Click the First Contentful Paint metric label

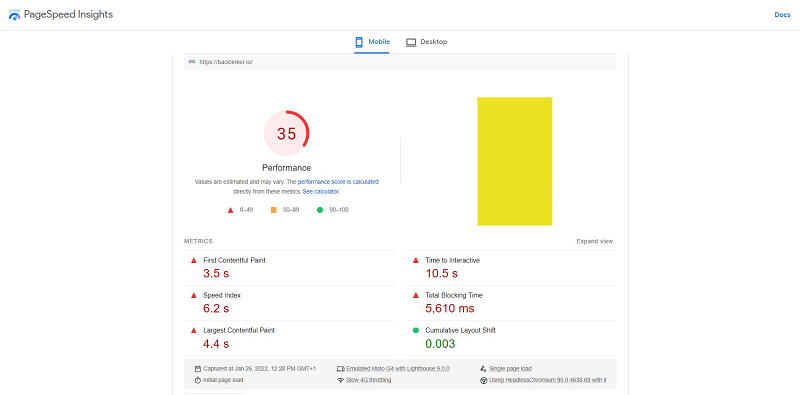[x=234, y=260]
